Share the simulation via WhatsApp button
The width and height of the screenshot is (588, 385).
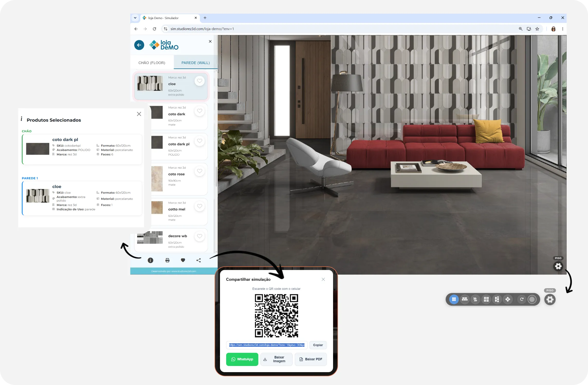pos(242,359)
